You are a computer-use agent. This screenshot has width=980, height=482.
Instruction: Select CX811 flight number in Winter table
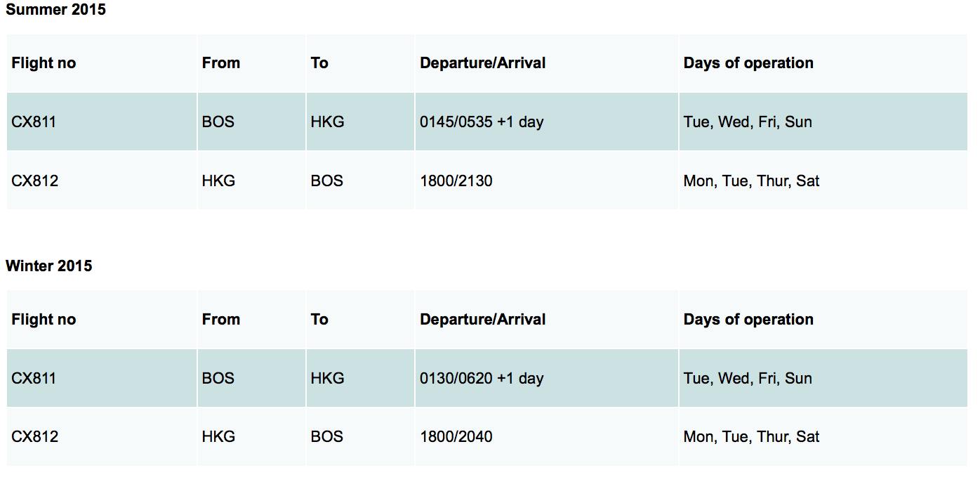pos(34,378)
